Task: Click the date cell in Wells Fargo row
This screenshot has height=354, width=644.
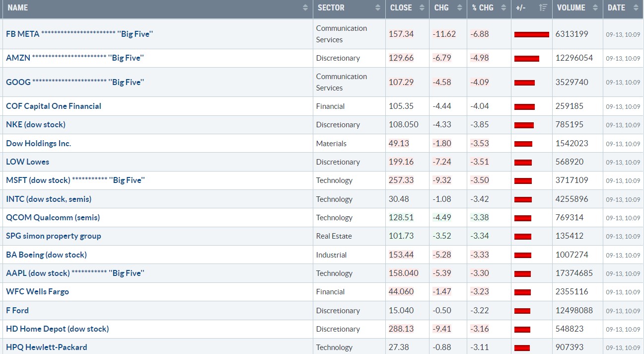Action: [x=623, y=292]
